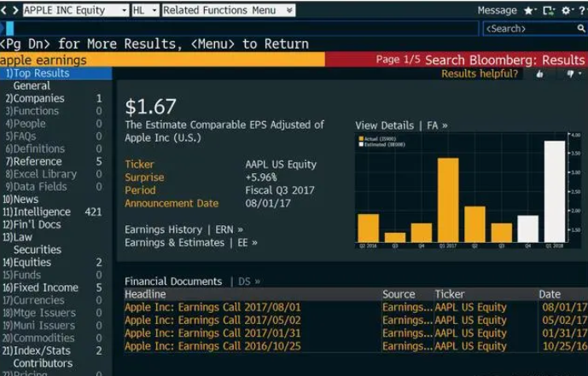This screenshot has height=376, width=588.
Task: Select the Currencies category
Action: 55,300
